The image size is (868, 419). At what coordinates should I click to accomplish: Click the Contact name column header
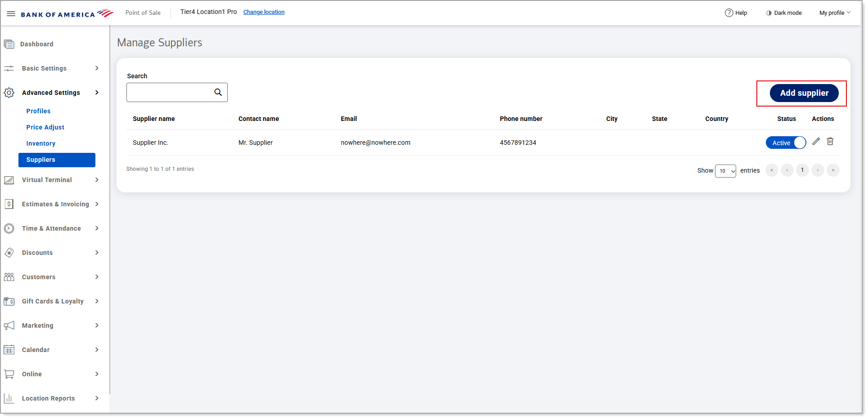pyautogui.click(x=259, y=119)
